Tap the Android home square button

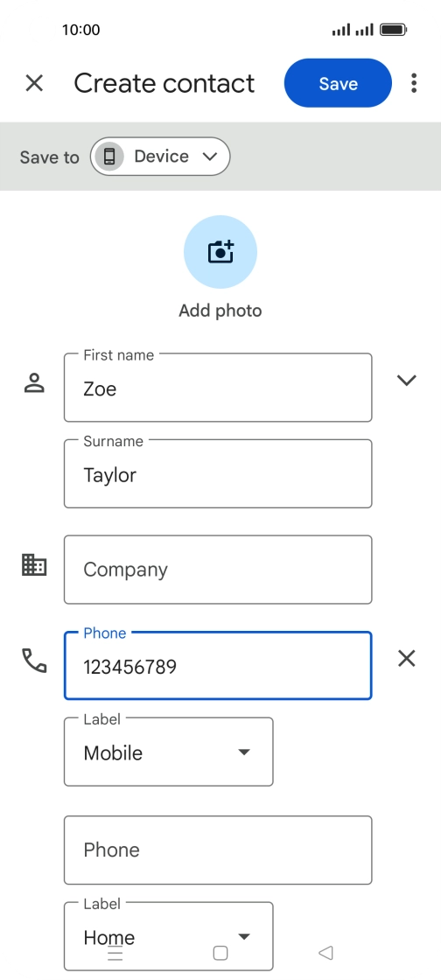(220, 953)
